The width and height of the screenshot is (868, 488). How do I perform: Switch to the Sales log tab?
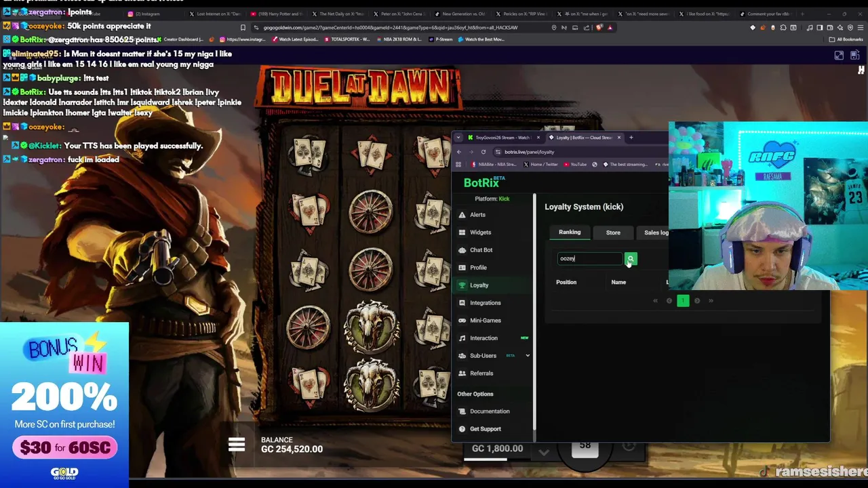coord(656,232)
